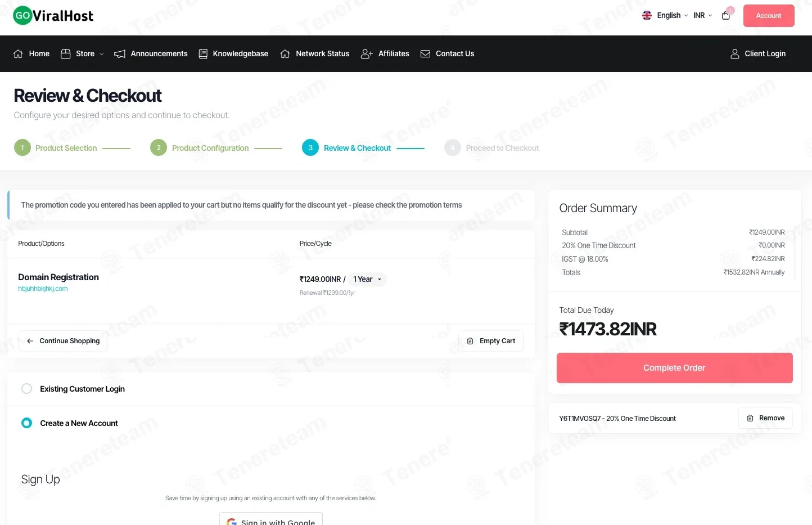
Task: Click the Home house icon in navbar
Action: (18, 53)
